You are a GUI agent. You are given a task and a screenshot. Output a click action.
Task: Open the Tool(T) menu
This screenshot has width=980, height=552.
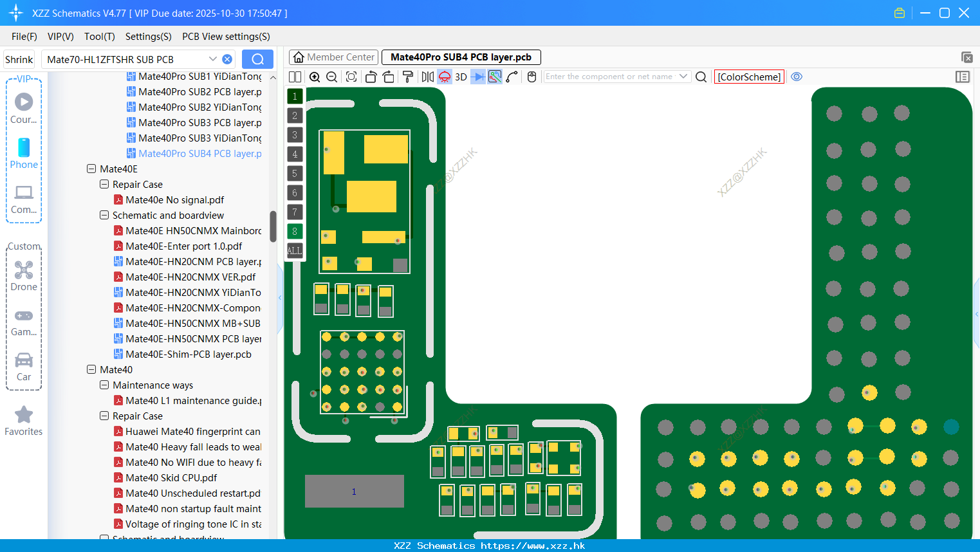100,37
